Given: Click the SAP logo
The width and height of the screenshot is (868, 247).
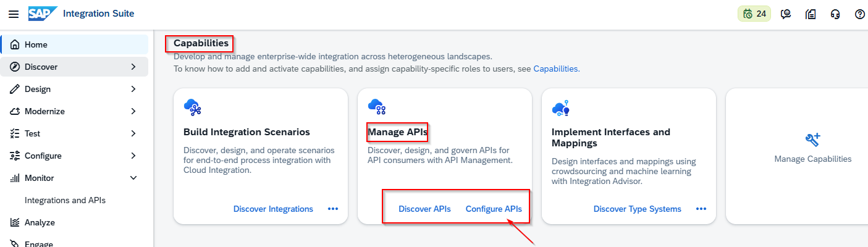Looking at the screenshot, I should pyautogui.click(x=43, y=14).
